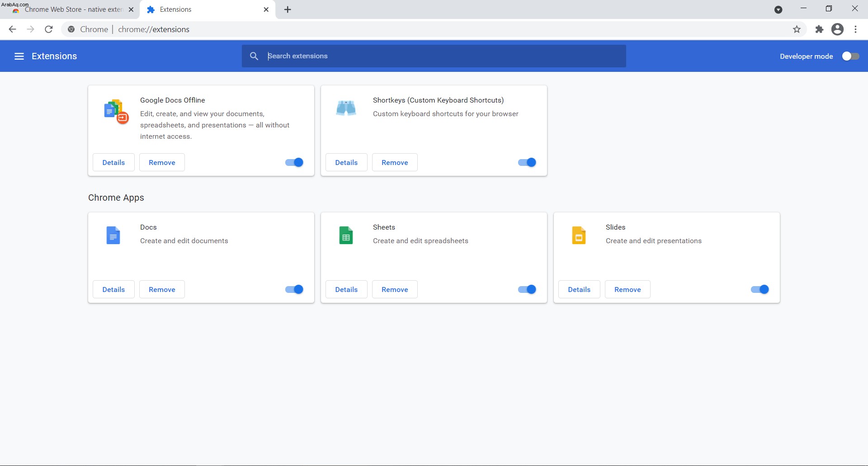Click the Shortkeys shorts icon

pos(346,108)
